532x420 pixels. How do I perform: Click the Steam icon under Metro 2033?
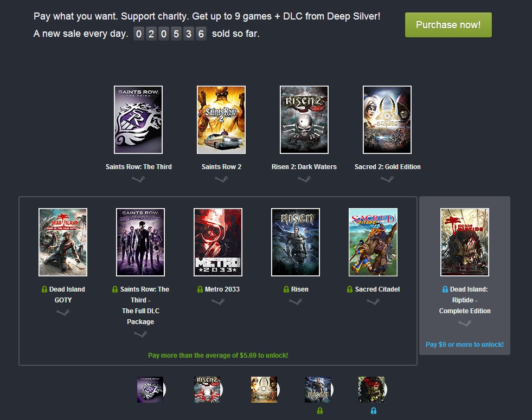click(x=218, y=302)
